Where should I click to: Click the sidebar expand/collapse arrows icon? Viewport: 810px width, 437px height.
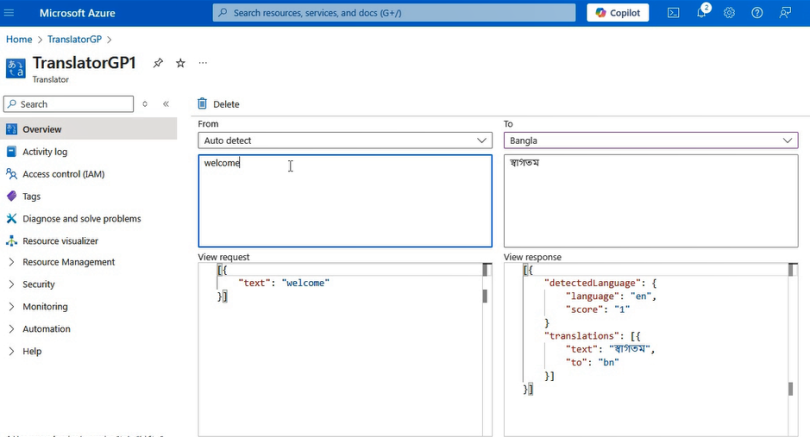pos(145,104)
